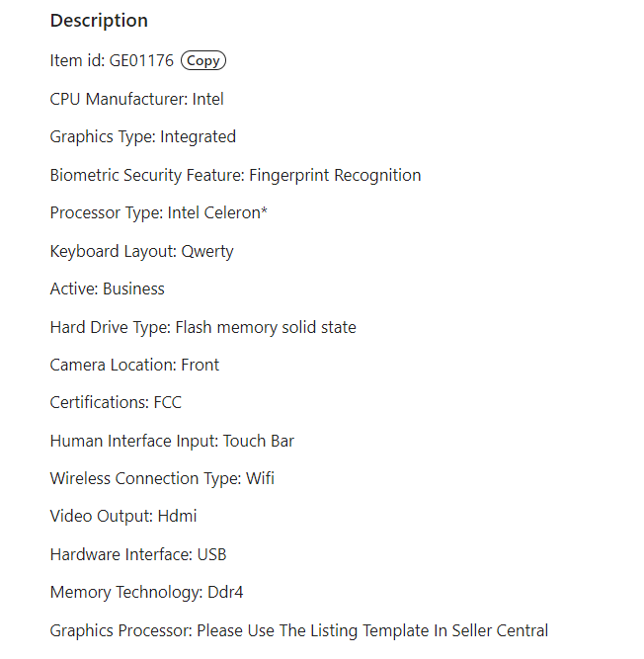
Task: Click the Human Interface Input: Touch Bar line
Action: [172, 441]
